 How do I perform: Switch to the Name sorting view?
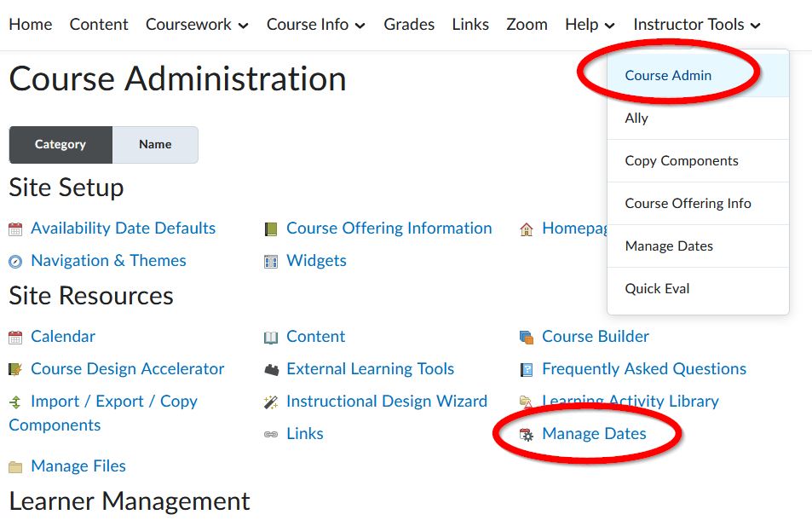(154, 144)
